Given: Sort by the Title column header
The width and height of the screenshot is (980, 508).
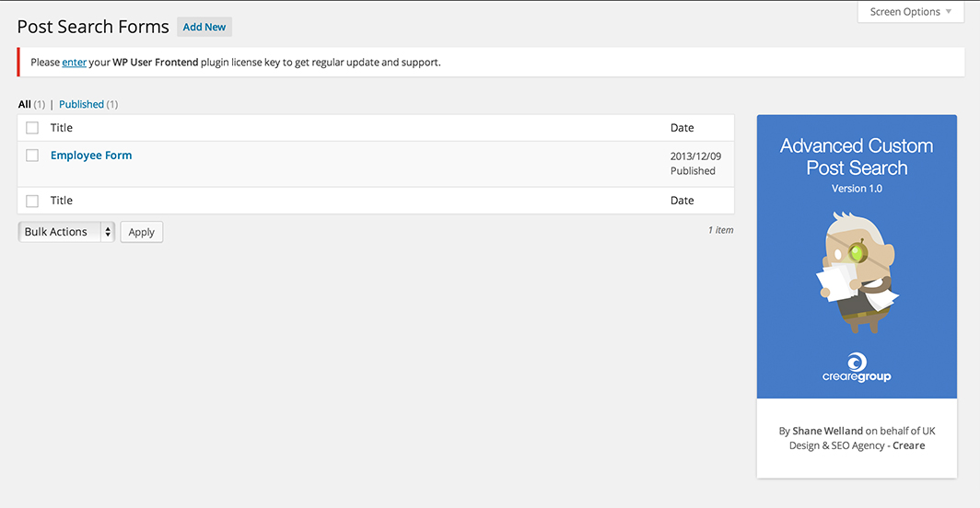Looking at the screenshot, I should pyautogui.click(x=62, y=128).
